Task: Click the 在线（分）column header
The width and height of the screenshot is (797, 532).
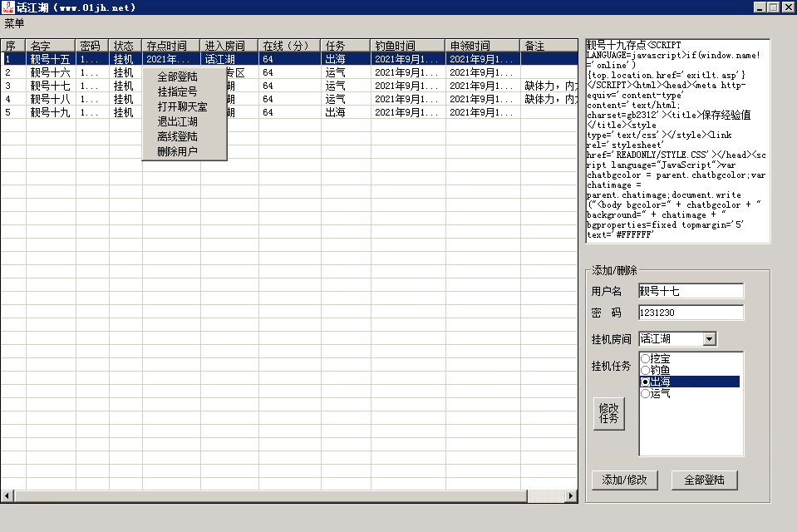Action: (289, 45)
